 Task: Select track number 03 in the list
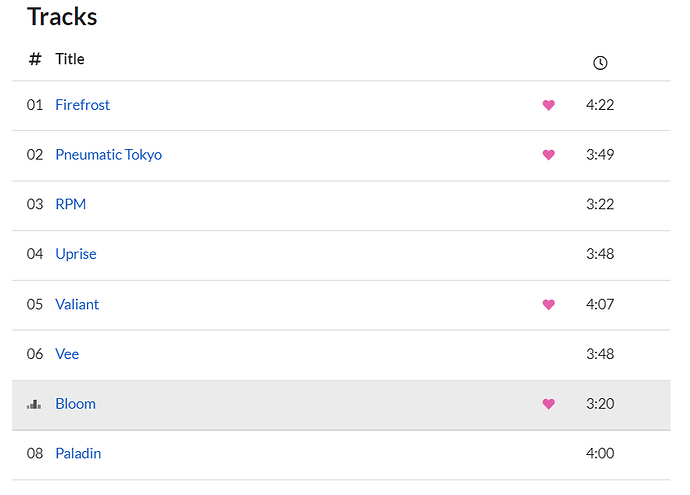[x=35, y=204]
